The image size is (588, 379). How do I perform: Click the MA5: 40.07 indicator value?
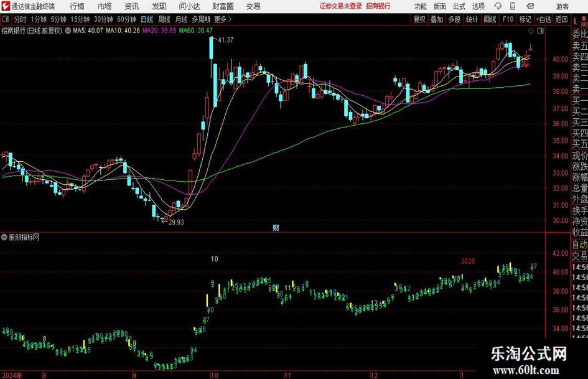click(x=88, y=30)
